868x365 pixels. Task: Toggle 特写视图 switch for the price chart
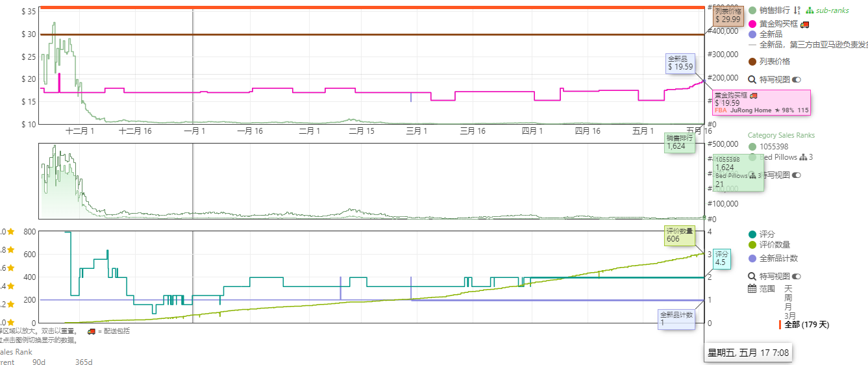click(x=797, y=80)
